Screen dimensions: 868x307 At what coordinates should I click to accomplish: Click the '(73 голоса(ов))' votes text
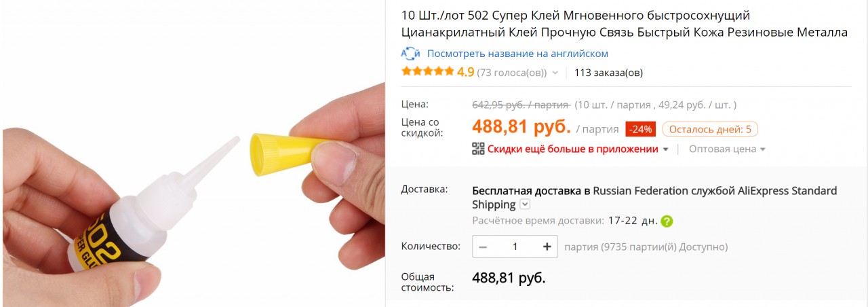click(x=511, y=73)
